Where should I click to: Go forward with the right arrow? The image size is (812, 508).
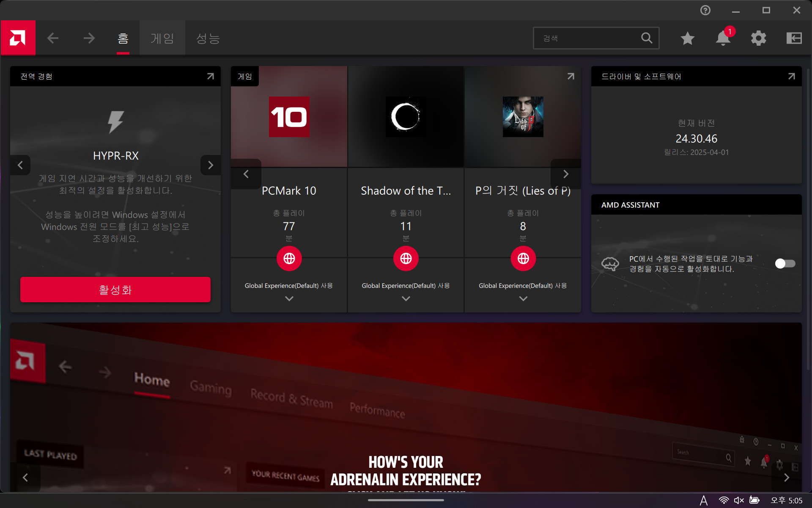89,38
